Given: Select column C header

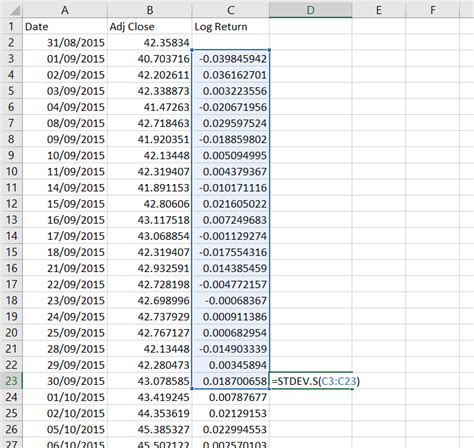Looking at the screenshot, I should (x=231, y=10).
